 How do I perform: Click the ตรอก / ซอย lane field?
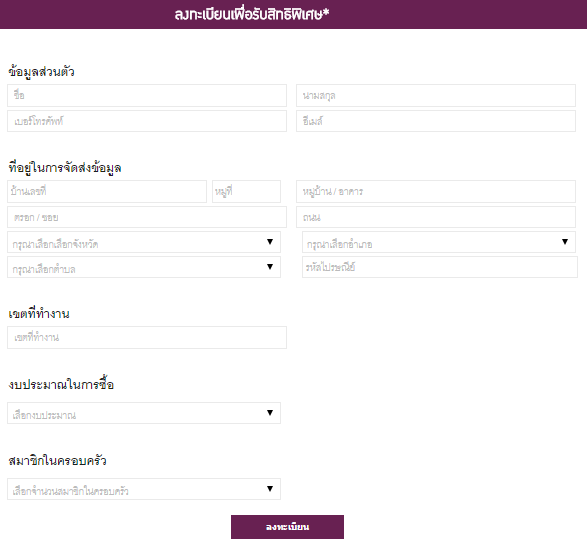tap(147, 217)
